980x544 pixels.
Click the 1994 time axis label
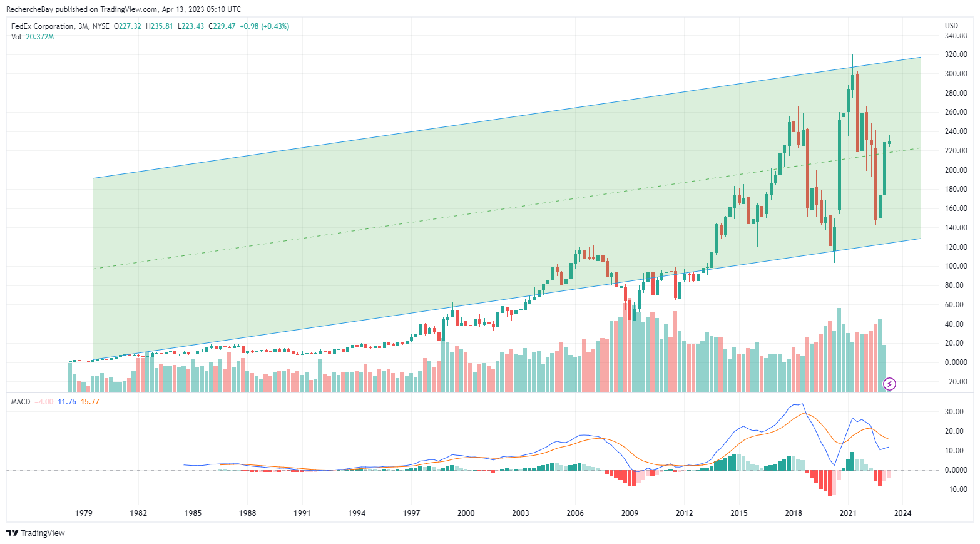click(357, 513)
